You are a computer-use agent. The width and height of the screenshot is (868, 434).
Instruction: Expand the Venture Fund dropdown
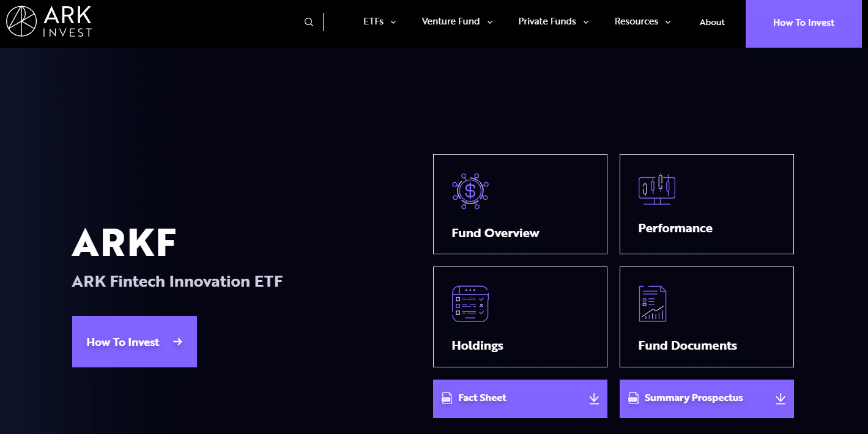point(458,21)
